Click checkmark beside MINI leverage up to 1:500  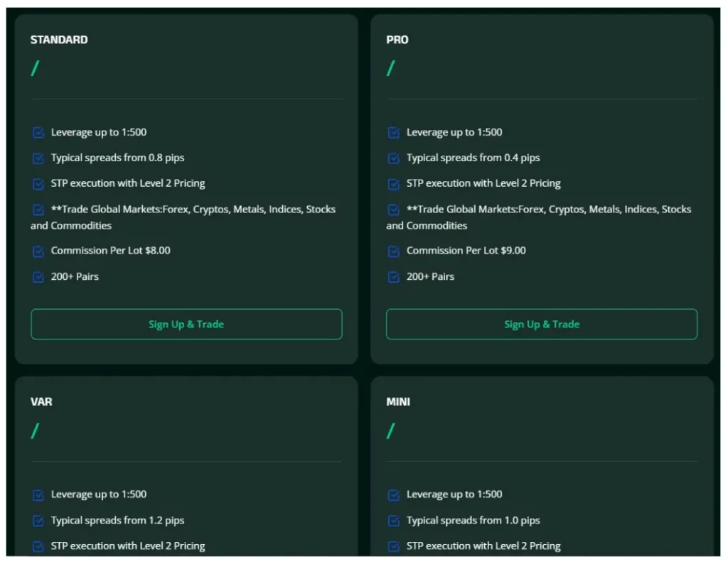point(394,495)
